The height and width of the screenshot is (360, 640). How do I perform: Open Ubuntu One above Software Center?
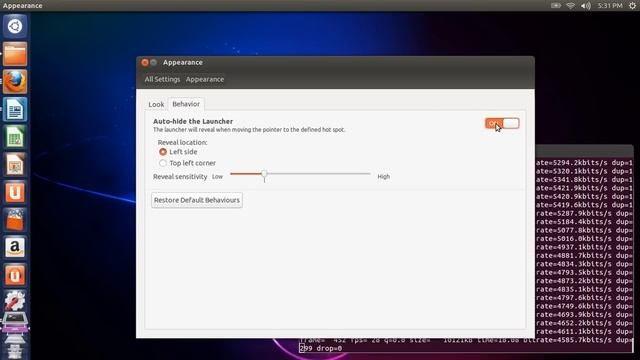pyautogui.click(x=15, y=192)
